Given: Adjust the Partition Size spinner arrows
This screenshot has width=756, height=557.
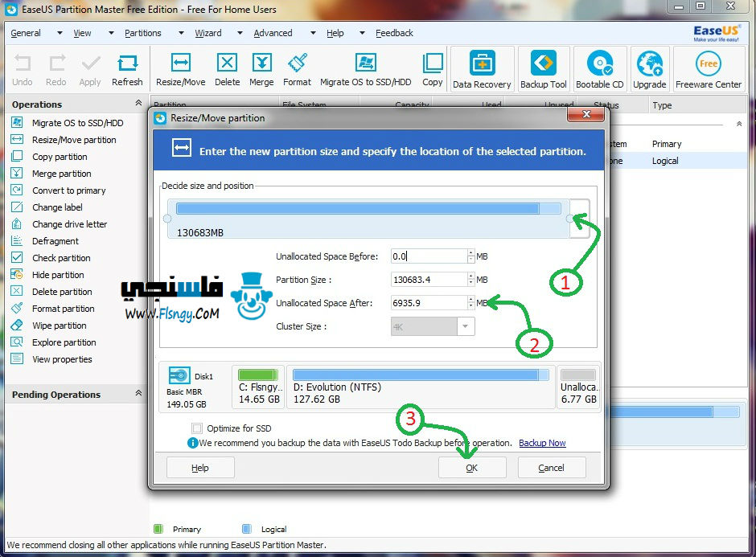Looking at the screenshot, I should [471, 280].
